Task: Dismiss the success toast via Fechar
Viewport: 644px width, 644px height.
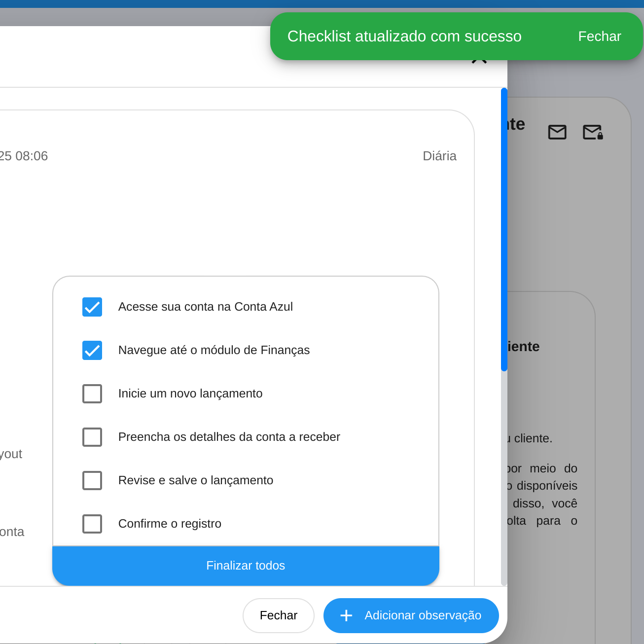Action: click(x=599, y=36)
